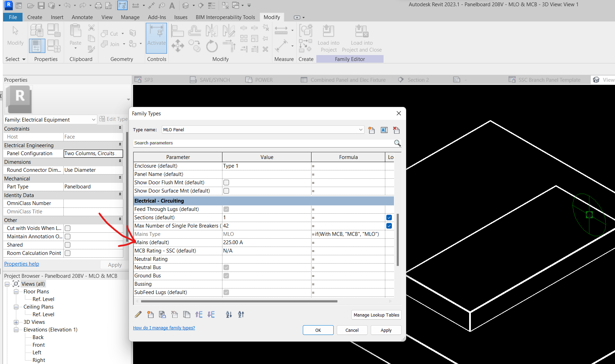Open the Properties help link
Image resolution: width=615 pixels, height=364 pixels.
(x=21, y=264)
